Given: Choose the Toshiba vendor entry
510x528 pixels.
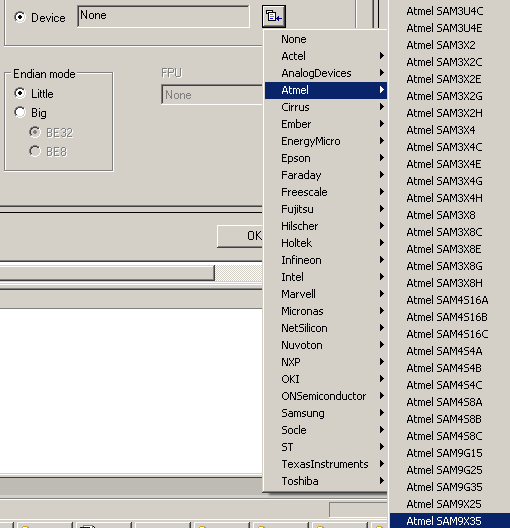Looking at the screenshot, I should click(x=326, y=481).
